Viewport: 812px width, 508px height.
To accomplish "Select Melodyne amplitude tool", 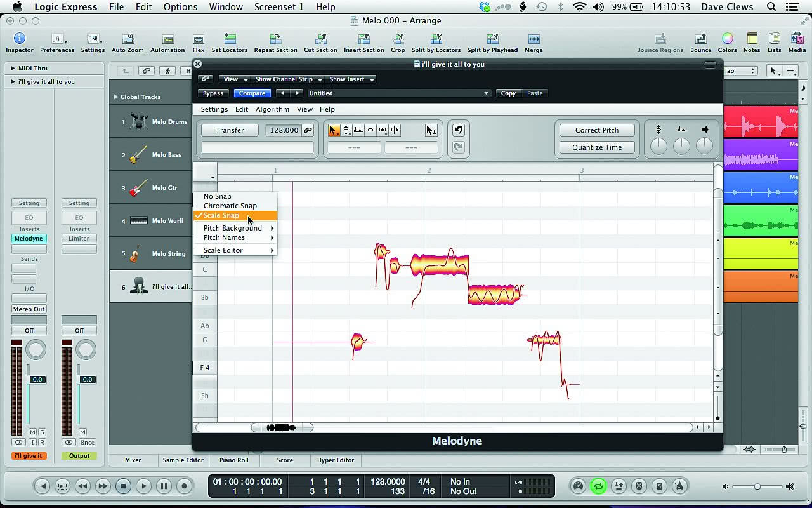I will pos(370,130).
